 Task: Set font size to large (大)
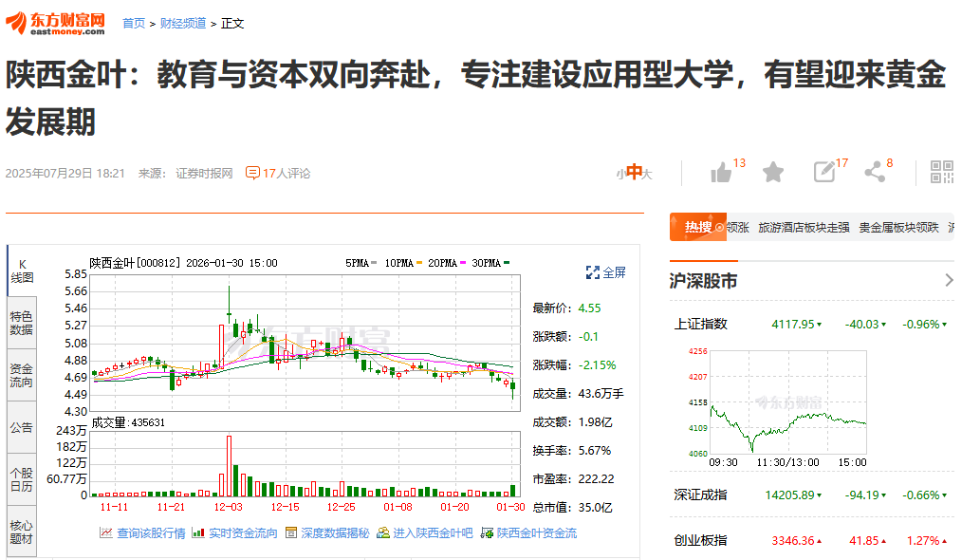point(647,174)
